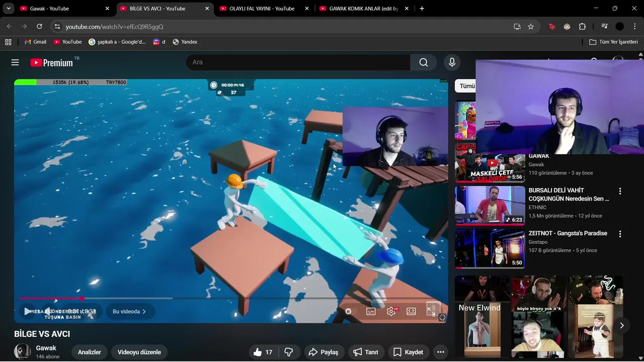Open the apps grid in bookmarks bar
The width and height of the screenshot is (644, 362).
(x=8, y=42)
